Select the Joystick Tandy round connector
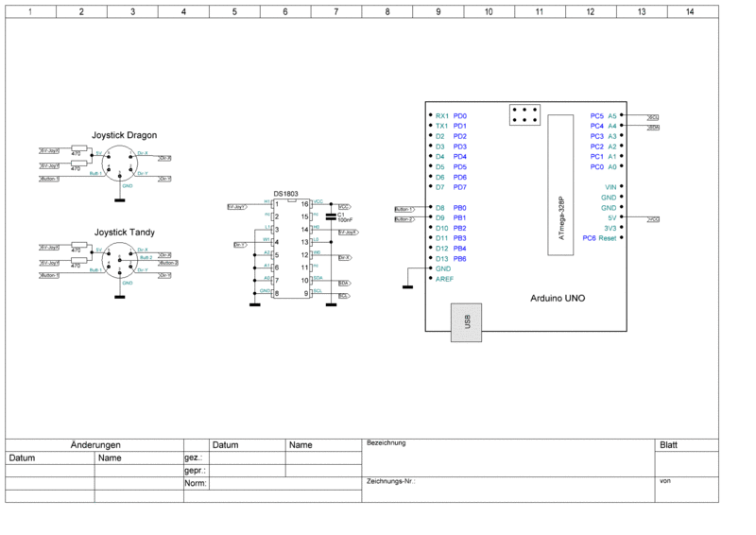This screenshot has height=535, width=756. (x=120, y=261)
